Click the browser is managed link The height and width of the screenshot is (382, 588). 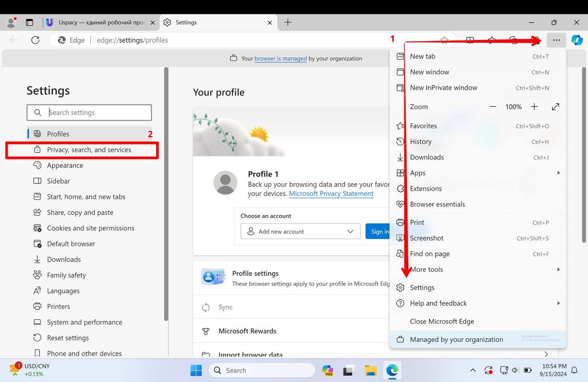tap(280, 58)
